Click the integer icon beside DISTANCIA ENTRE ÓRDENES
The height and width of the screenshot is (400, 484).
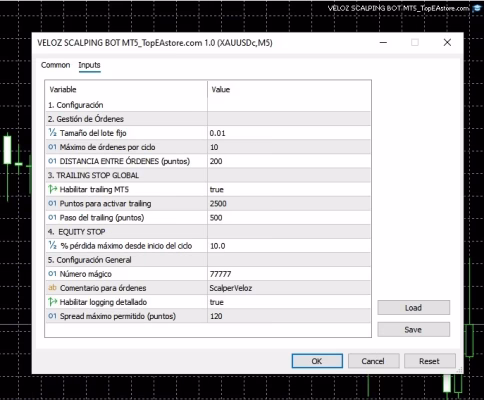click(x=52, y=161)
